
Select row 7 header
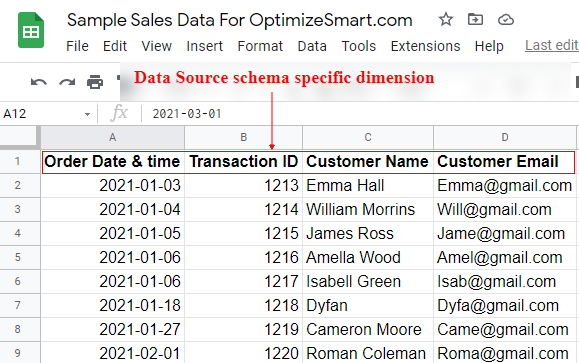tap(20, 305)
